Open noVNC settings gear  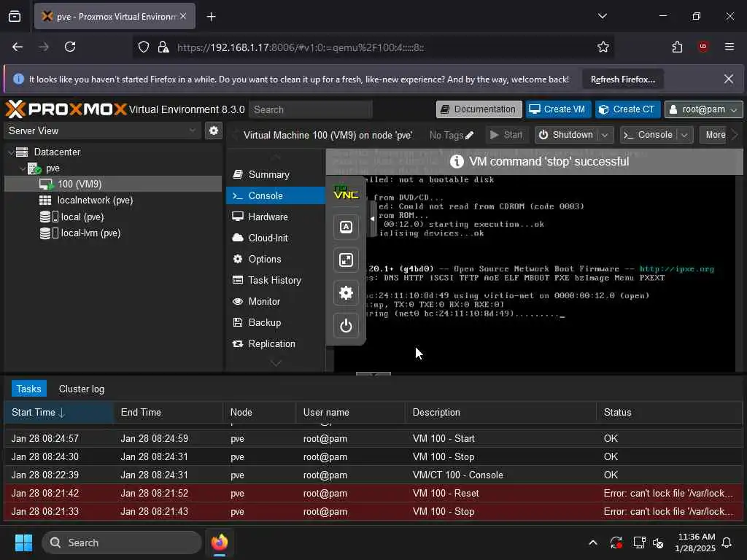point(346,293)
